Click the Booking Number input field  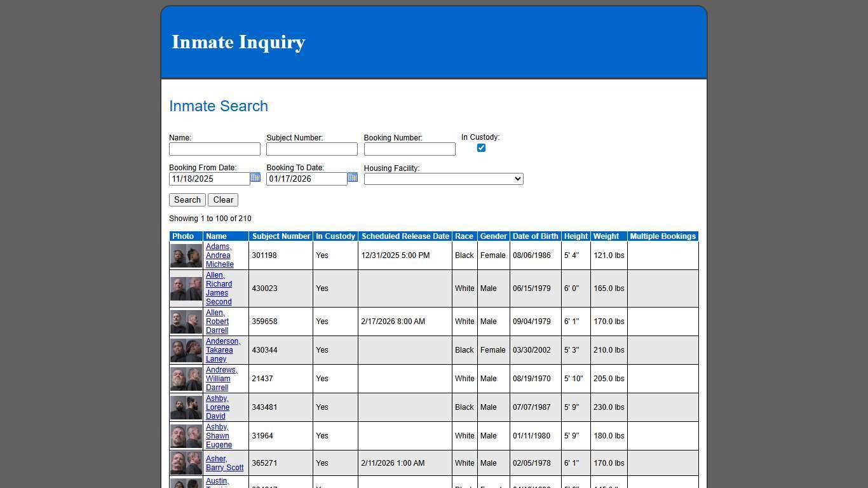[x=409, y=149]
